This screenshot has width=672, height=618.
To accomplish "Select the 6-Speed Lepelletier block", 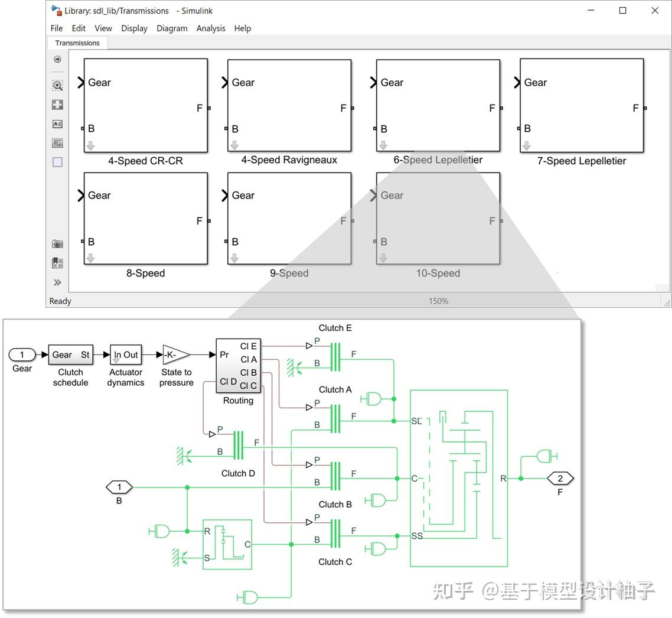I will coord(437,106).
